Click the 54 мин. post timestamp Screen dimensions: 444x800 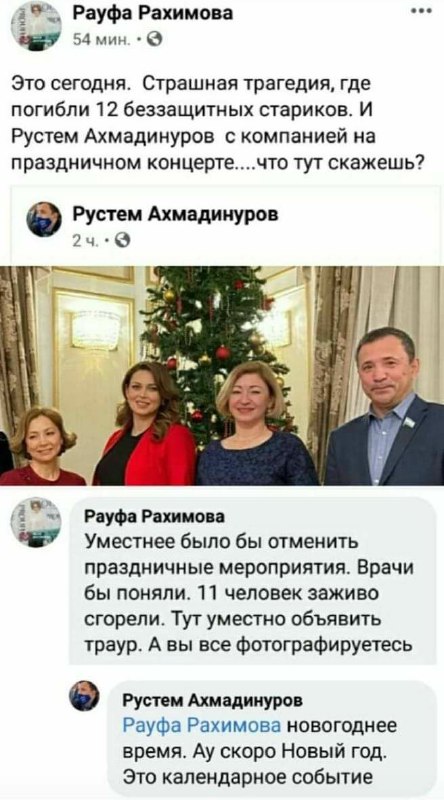pos(105,39)
